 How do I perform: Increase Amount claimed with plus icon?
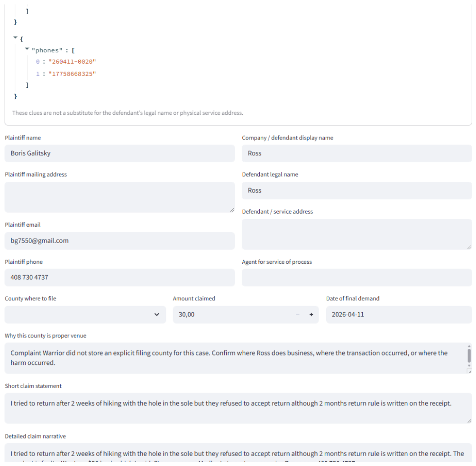(x=311, y=315)
